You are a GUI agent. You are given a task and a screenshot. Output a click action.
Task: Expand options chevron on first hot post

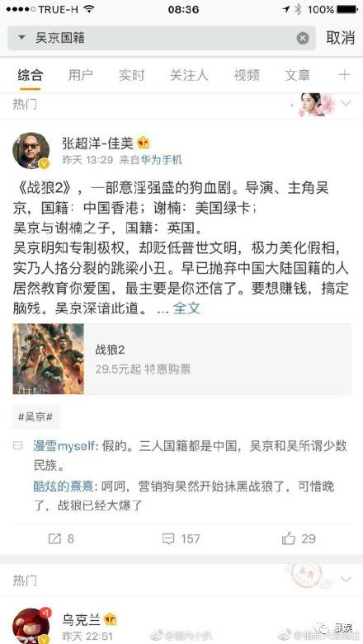pos(346,103)
